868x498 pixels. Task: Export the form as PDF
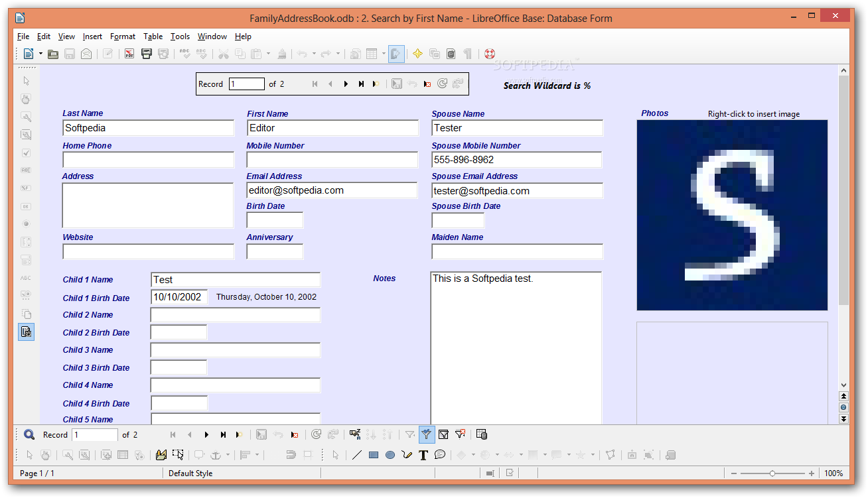click(x=129, y=54)
